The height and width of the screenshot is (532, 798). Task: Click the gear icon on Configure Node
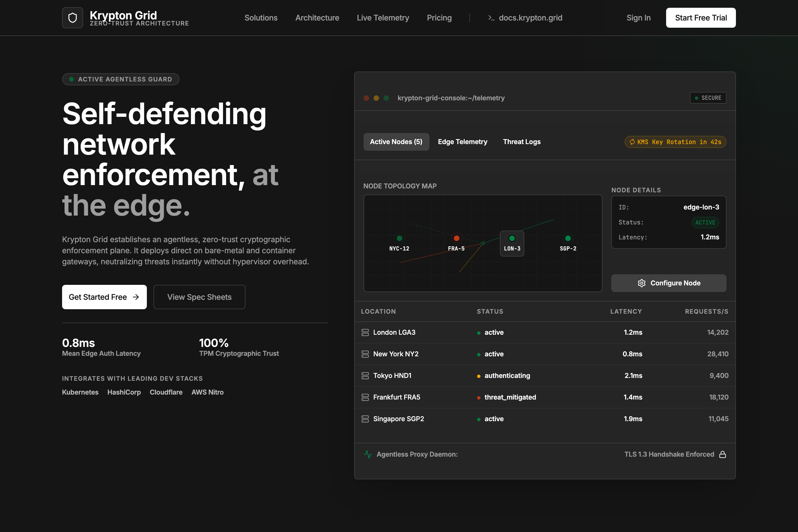coord(642,283)
